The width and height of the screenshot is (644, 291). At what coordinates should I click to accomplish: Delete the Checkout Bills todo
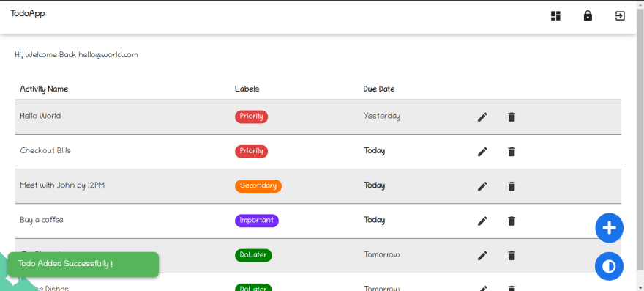tap(512, 152)
